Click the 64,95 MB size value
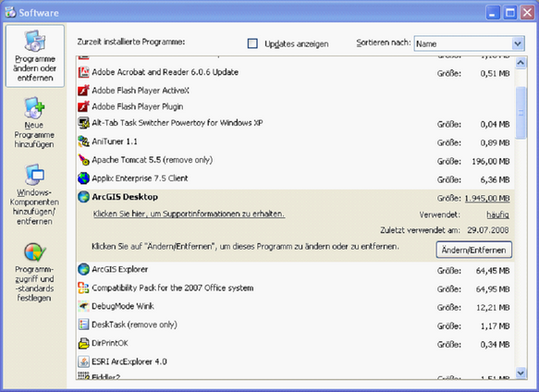Image resolution: width=539 pixels, height=392 pixels. point(493,289)
